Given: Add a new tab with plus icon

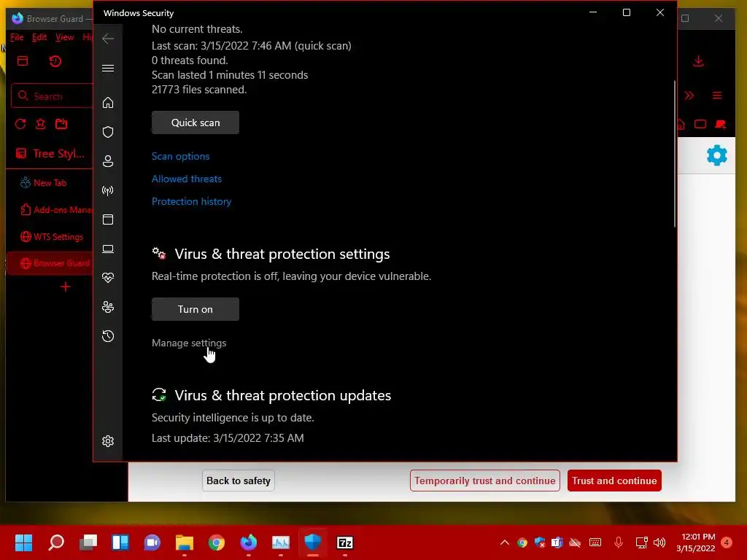Looking at the screenshot, I should tap(66, 287).
